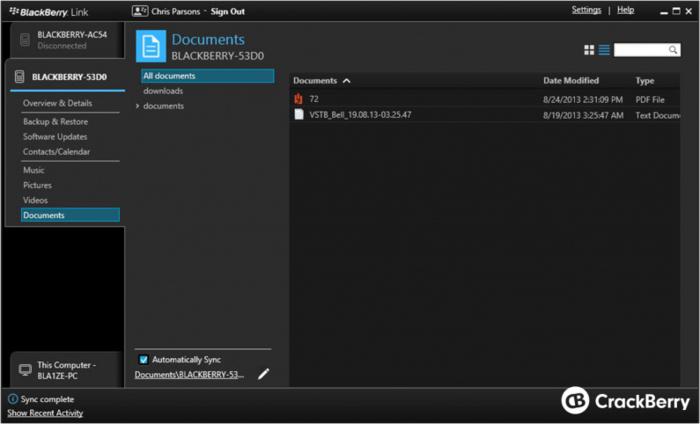Select documents folder in tree
This screenshot has width=700, height=424.
(x=163, y=106)
